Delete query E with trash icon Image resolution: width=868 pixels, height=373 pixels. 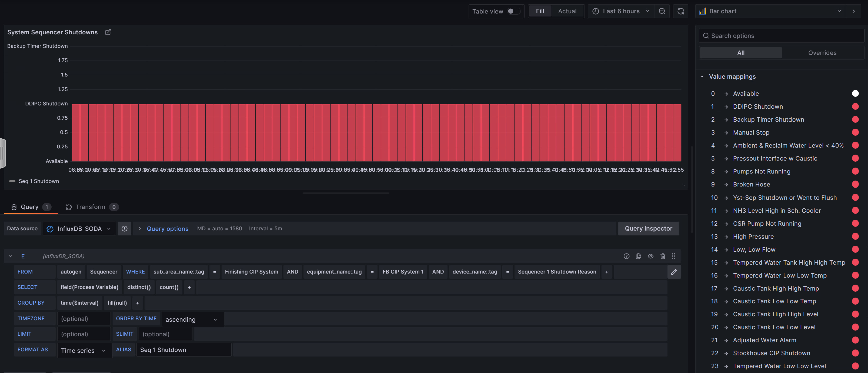(662, 256)
